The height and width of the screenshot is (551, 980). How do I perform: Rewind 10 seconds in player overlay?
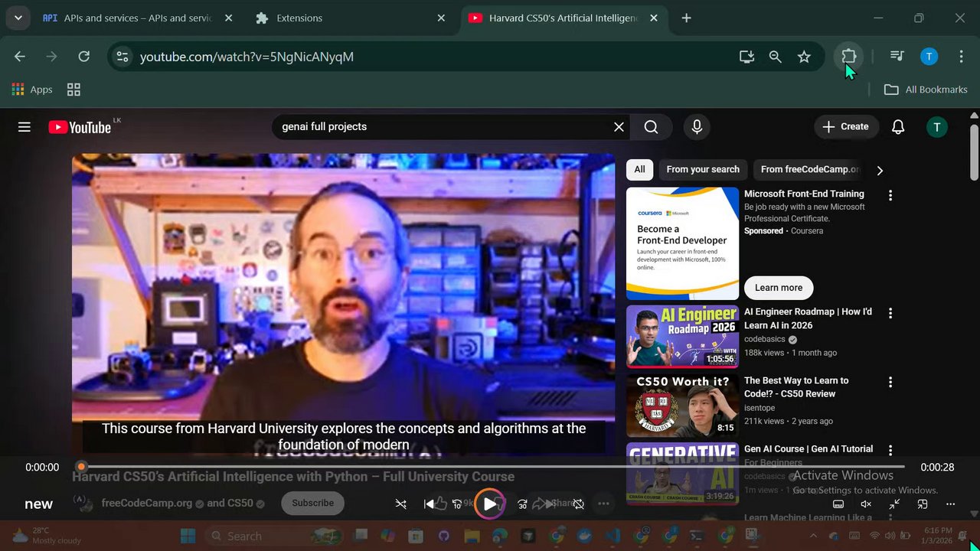[457, 504]
